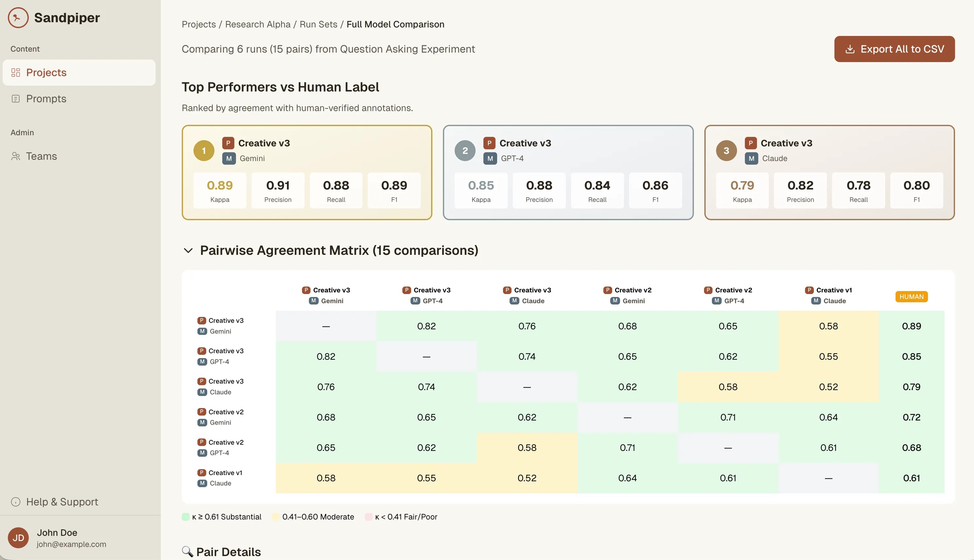Screen dimensions: 974x560
Task: Click rank 1 gold medal badge
Action: 204,150
